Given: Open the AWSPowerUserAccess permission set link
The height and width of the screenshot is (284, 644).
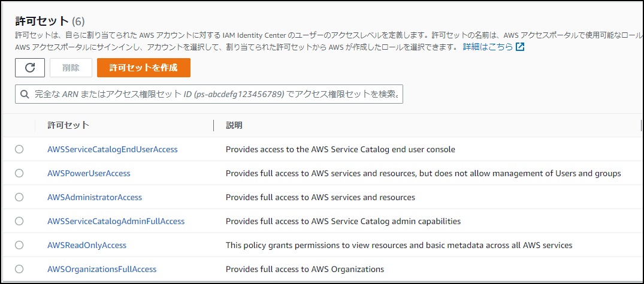Looking at the screenshot, I should [x=89, y=173].
